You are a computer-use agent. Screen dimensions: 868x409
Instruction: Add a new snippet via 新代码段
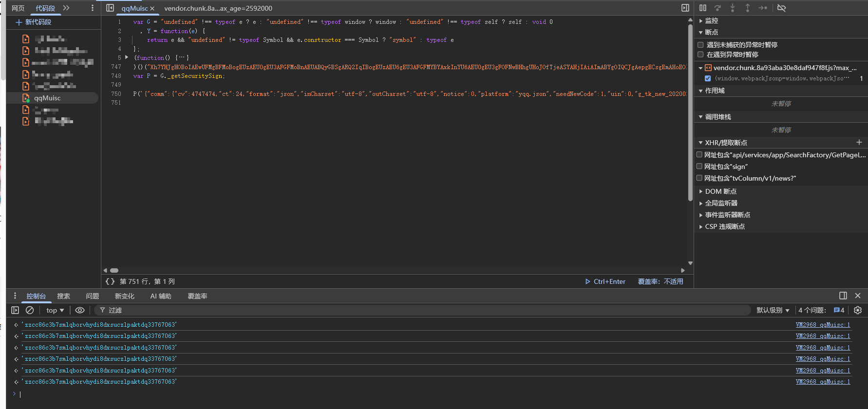(x=34, y=22)
